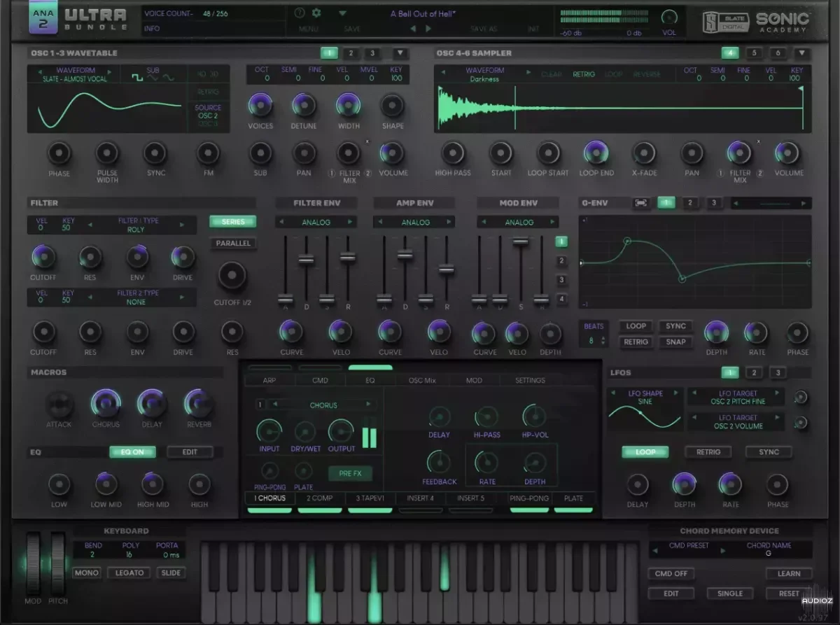Viewport: 840px width, 625px height.
Task: Toggle the EQ ON switch
Action: click(x=132, y=452)
